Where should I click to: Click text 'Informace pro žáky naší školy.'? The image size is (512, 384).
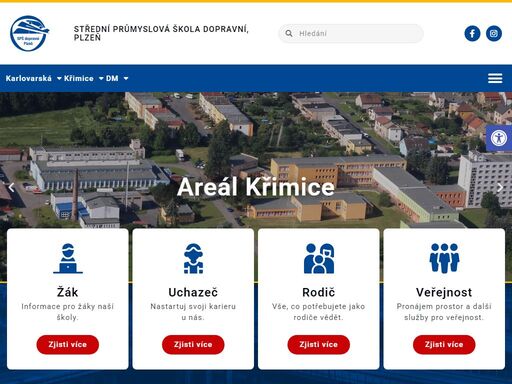68,312
